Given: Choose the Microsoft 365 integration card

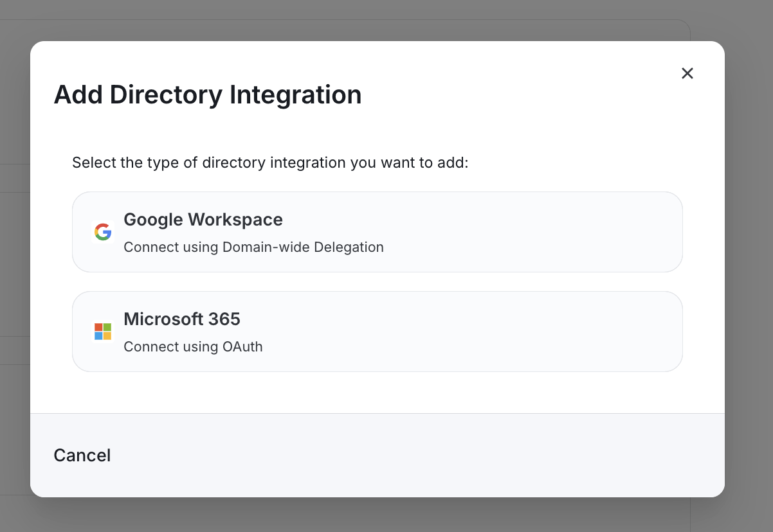Looking at the screenshot, I should click(x=377, y=332).
